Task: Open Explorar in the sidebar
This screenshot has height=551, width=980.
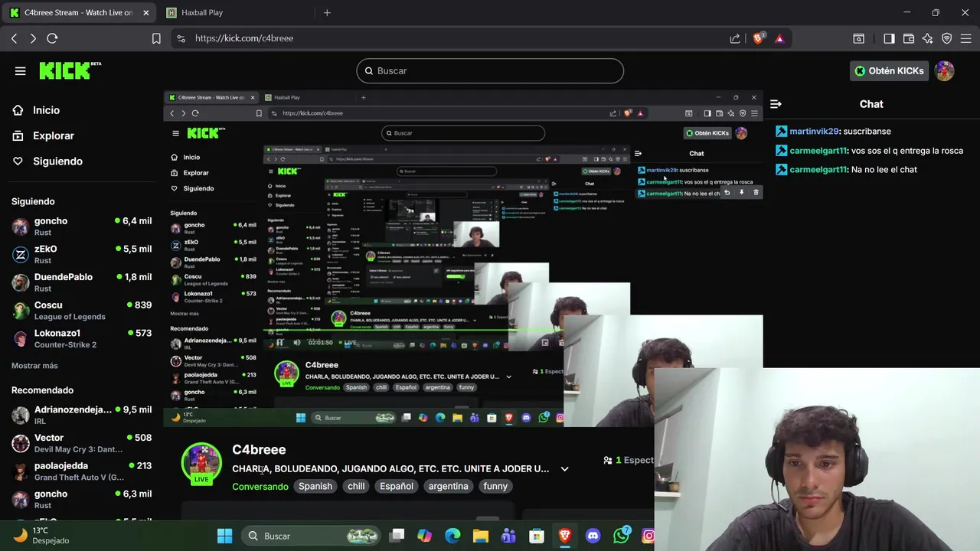Action: (x=53, y=135)
